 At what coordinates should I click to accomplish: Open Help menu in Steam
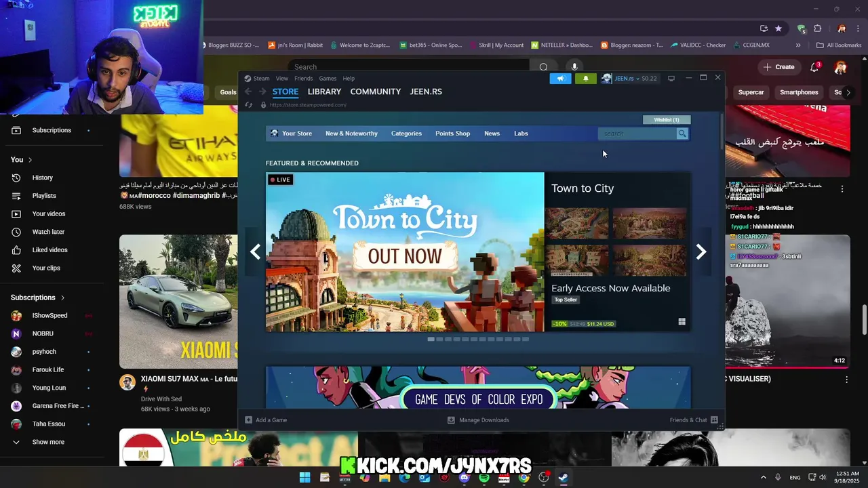coord(349,79)
